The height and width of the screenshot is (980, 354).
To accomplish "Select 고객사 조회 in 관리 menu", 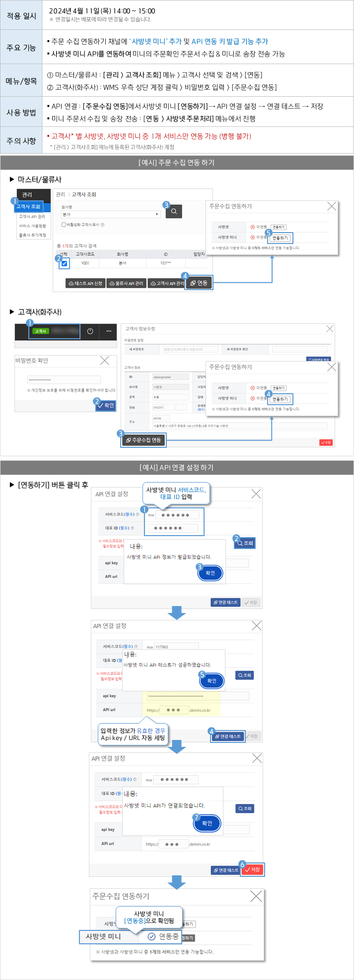I will (x=29, y=206).
